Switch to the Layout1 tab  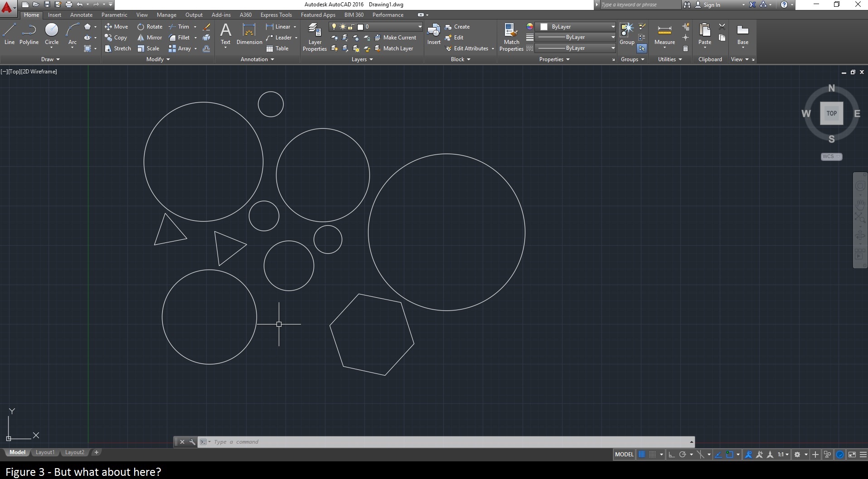pyautogui.click(x=44, y=452)
